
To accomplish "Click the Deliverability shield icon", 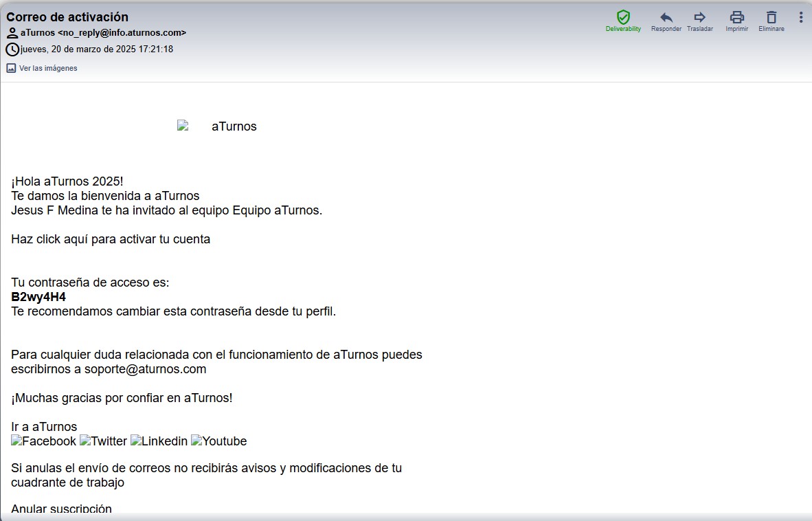I will click(623, 17).
